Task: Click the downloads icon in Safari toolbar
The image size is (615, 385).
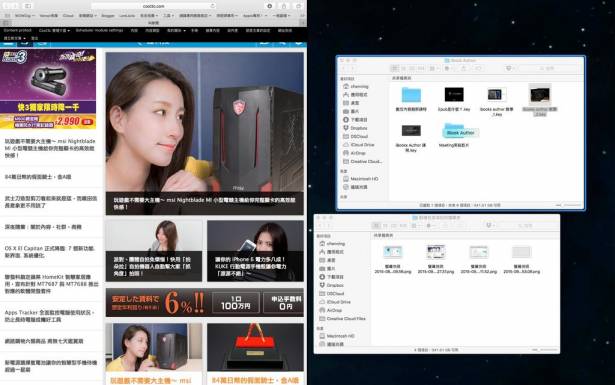Action: coord(269,6)
